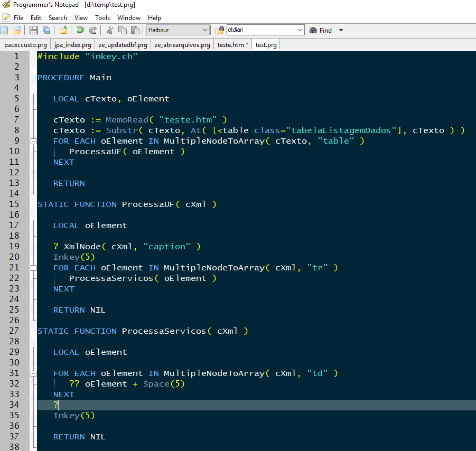
Task: Click the Save icon in toolbar
Action: pyautogui.click(x=34, y=31)
